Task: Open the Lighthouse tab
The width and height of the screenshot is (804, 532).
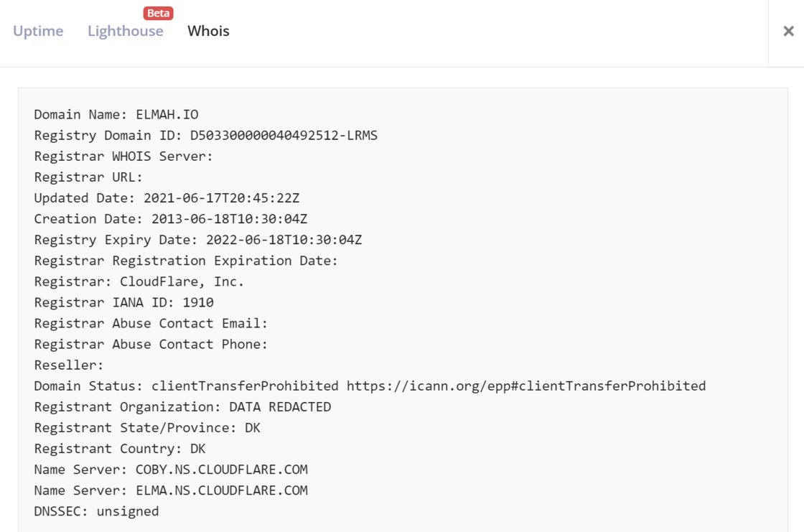Action: coord(126,32)
